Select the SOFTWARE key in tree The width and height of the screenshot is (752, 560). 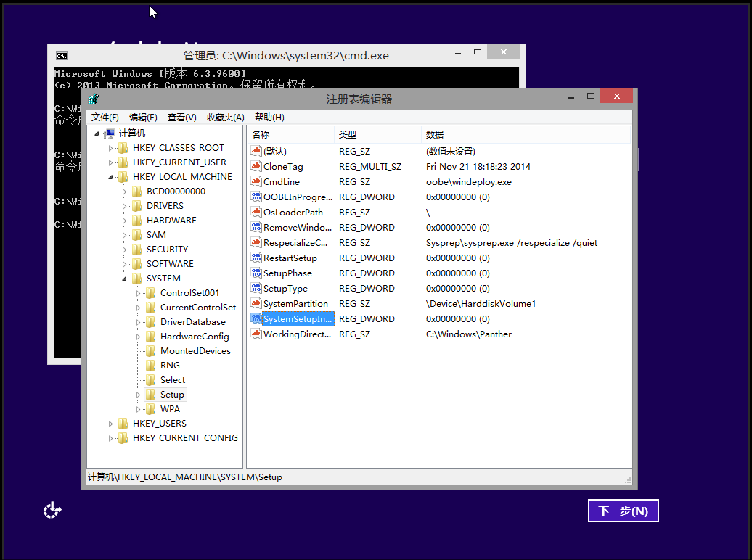(x=170, y=264)
